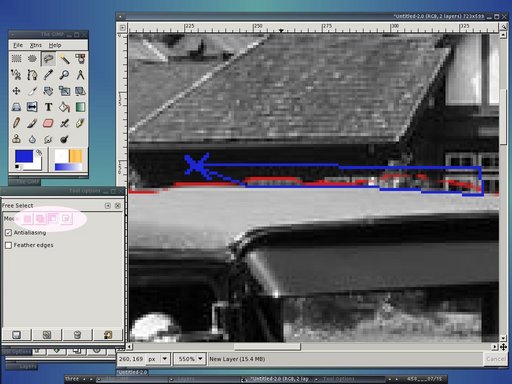Select the Paths tool
This screenshot has height=384, width=512.
(x=32, y=75)
